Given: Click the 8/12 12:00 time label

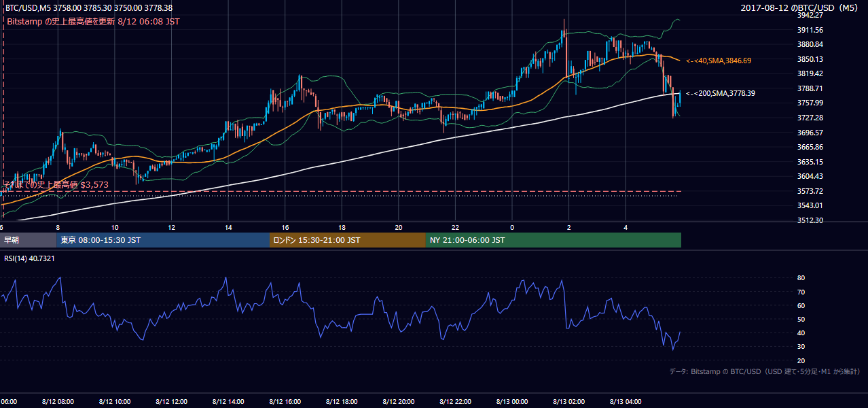Looking at the screenshot, I should (171, 402).
